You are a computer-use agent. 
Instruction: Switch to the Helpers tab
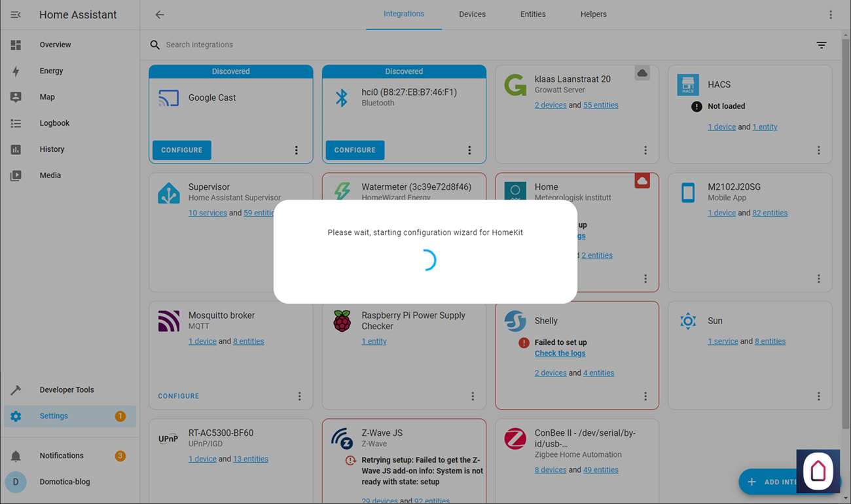594,14
